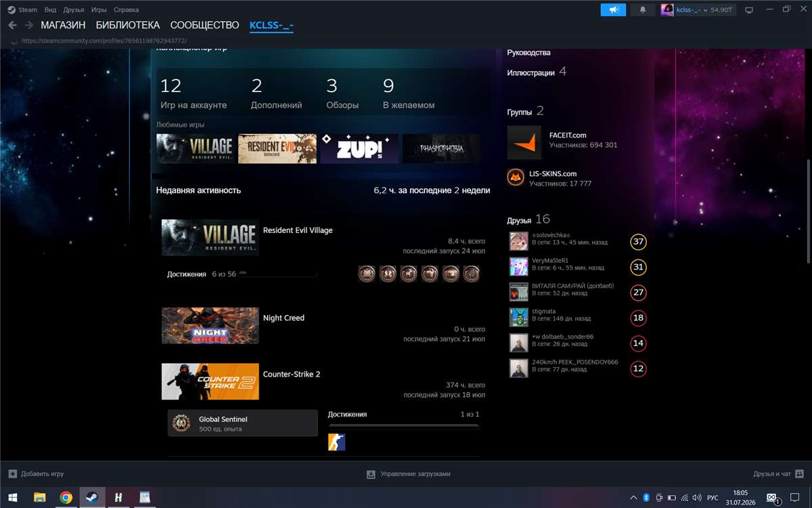
Task: Go to БИБЛИОТЕКА tab
Action: click(x=128, y=25)
